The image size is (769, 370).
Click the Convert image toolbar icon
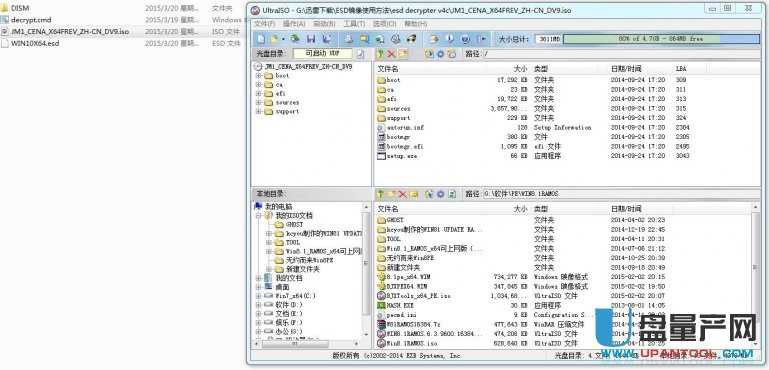click(x=380, y=39)
